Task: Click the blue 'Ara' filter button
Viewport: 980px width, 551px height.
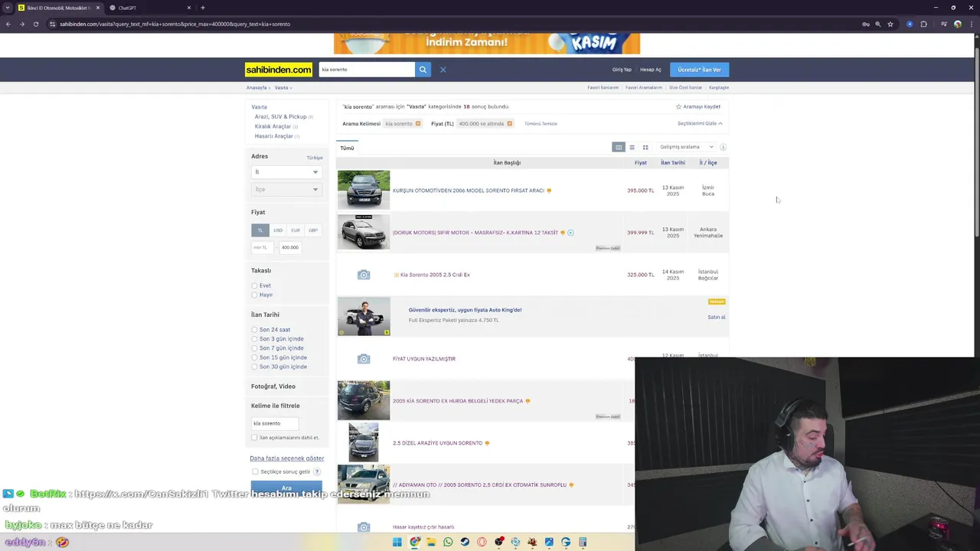Action: pos(286,488)
